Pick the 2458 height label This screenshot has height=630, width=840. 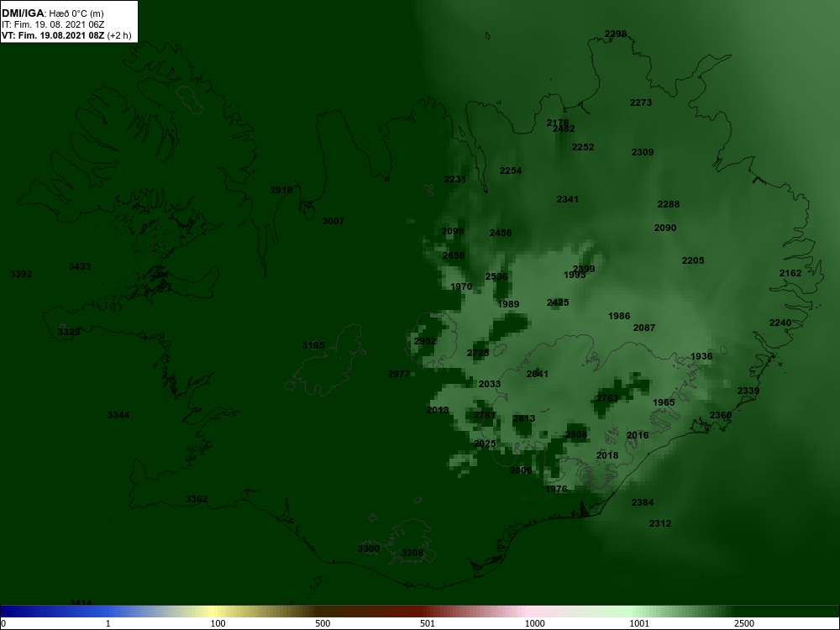[501, 233]
